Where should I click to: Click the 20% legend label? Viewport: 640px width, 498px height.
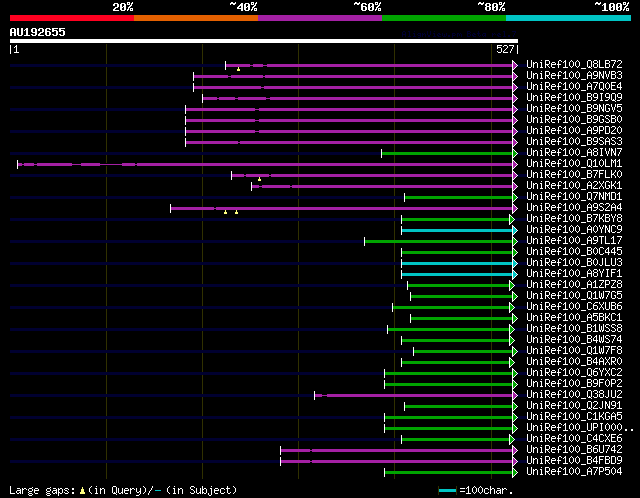pos(123,7)
